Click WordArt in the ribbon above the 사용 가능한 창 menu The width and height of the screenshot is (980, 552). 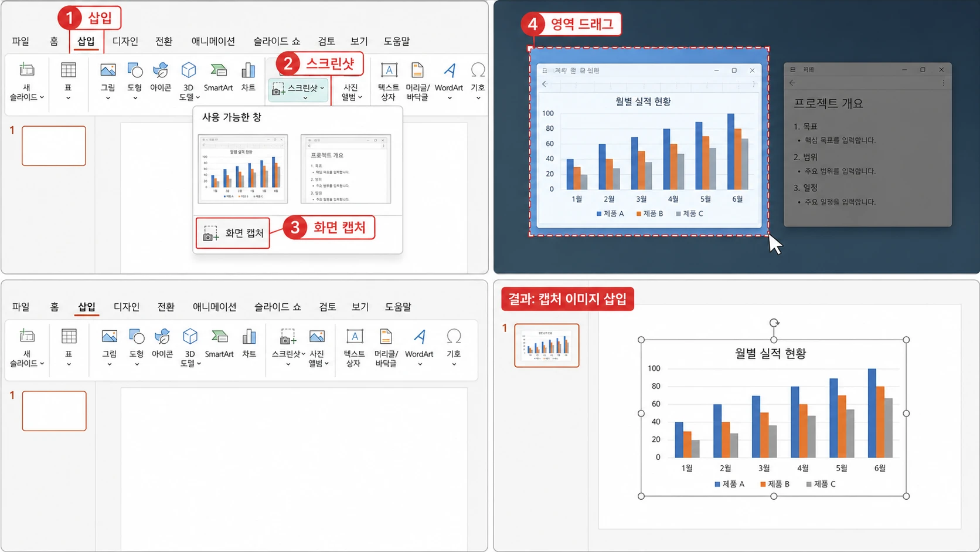pos(449,82)
